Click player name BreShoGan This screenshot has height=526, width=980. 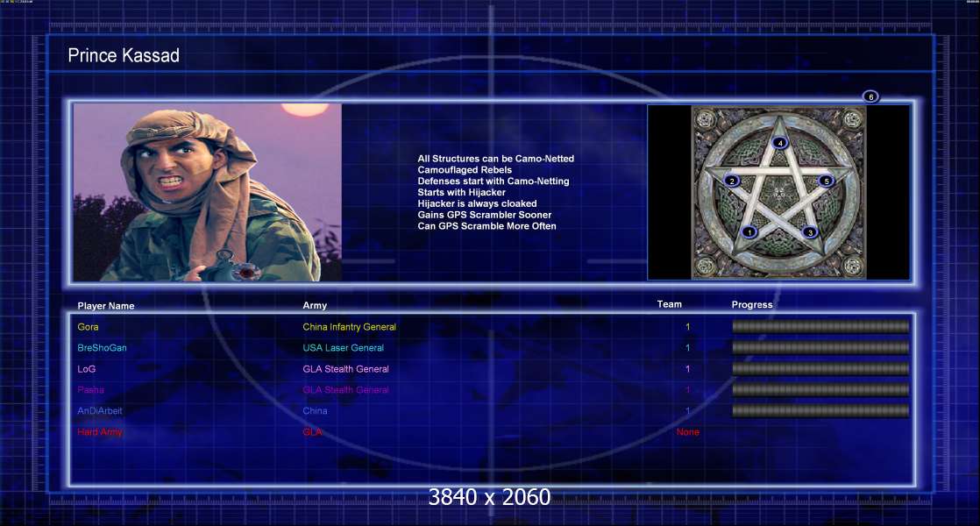(x=102, y=348)
